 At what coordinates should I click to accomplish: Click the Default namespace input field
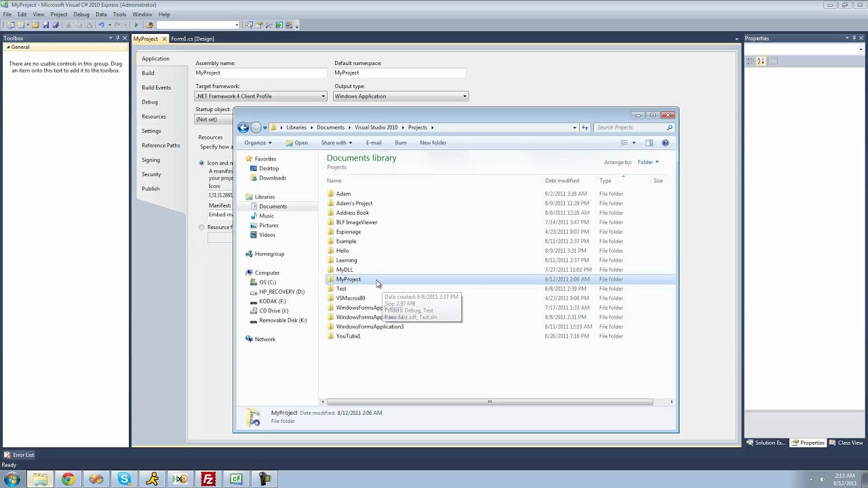click(x=399, y=73)
